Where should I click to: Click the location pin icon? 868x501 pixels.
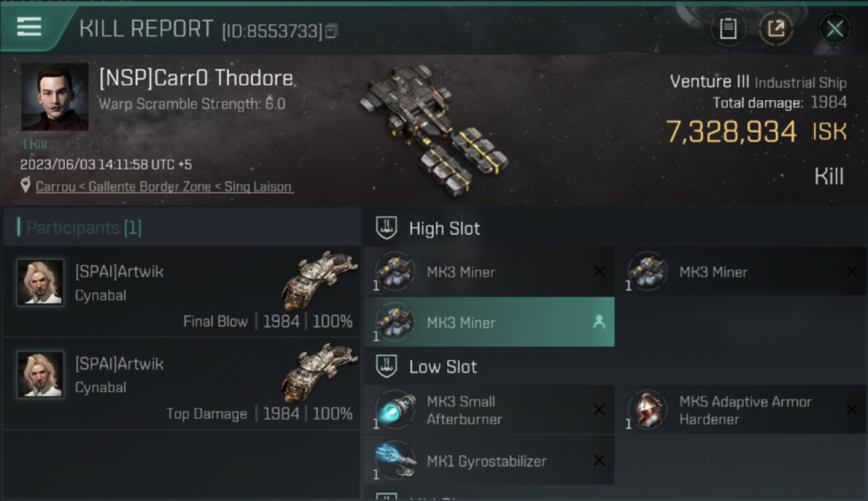tap(25, 186)
